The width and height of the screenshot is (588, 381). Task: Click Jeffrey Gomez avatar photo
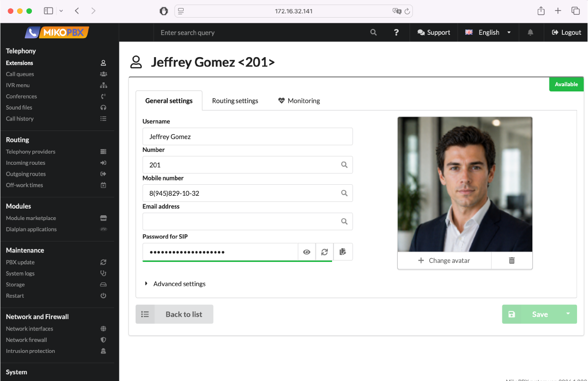(465, 184)
